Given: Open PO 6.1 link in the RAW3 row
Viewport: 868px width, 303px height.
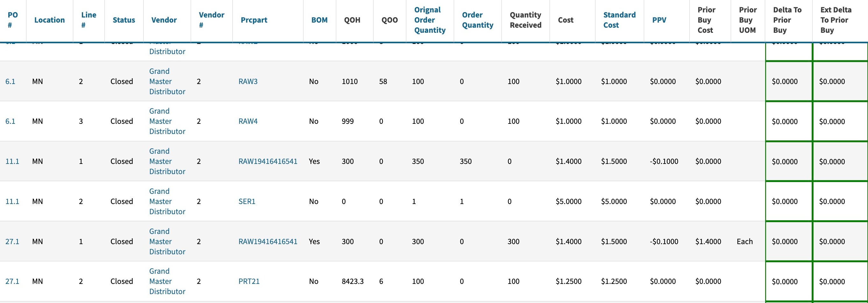Looking at the screenshot, I should click(10, 81).
